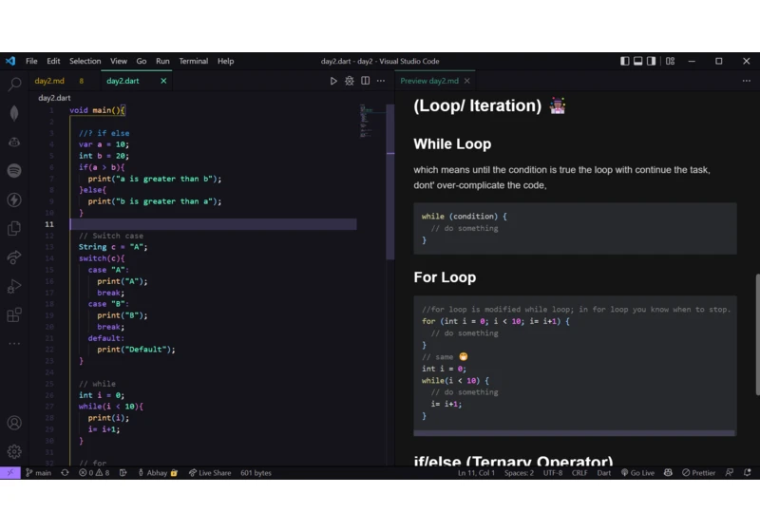This screenshot has width=760, height=532.
Task: Go to line via Ln 11, Col 1
Action: click(x=477, y=473)
